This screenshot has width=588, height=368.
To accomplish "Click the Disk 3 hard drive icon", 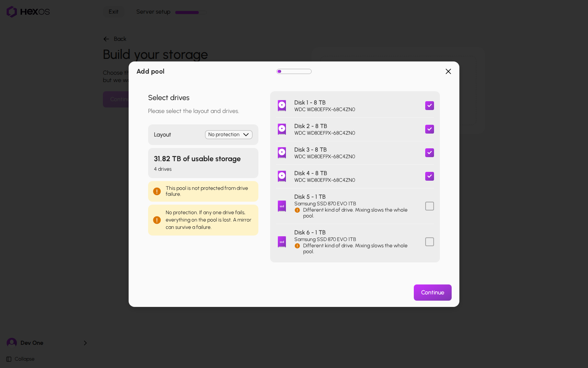I will (x=282, y=153).
